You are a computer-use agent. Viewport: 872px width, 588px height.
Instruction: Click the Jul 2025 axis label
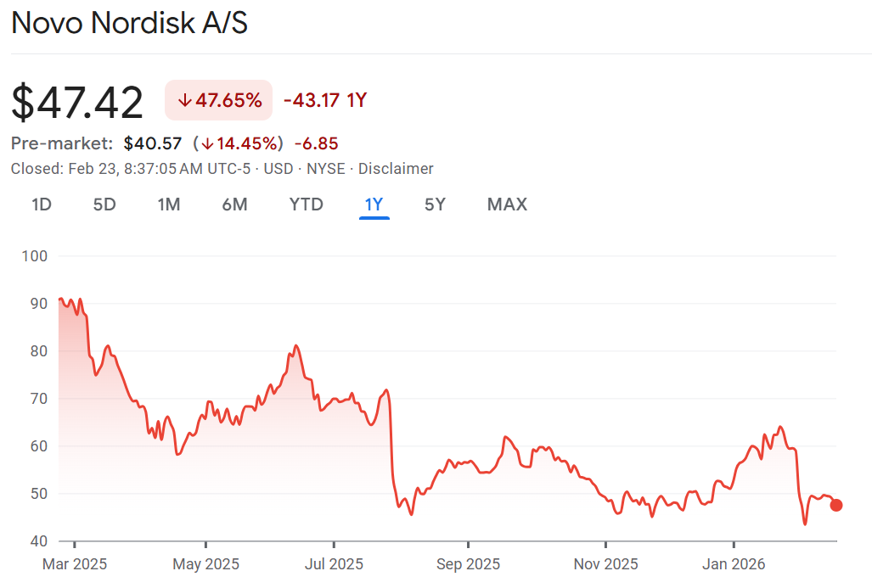tap(334, 564)
